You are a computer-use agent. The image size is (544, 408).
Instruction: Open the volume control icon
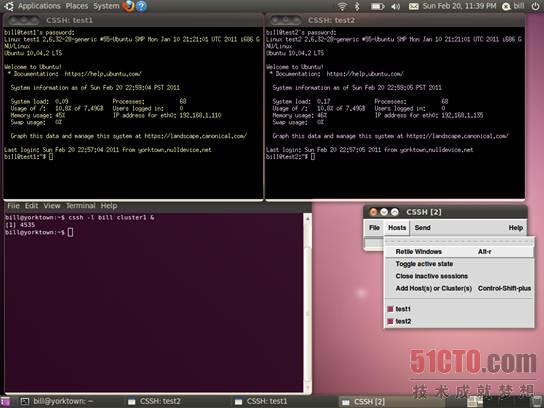pyautogui.click(x=396, y=6)
